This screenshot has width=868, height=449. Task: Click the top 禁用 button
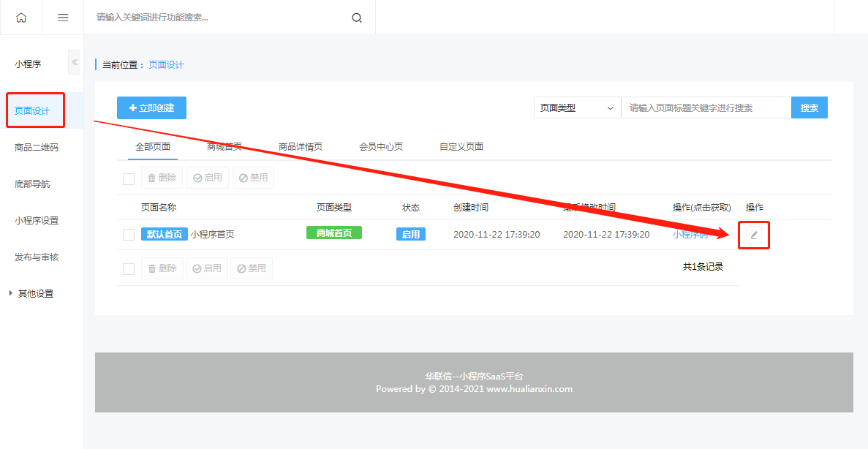[x=253, y=178]
